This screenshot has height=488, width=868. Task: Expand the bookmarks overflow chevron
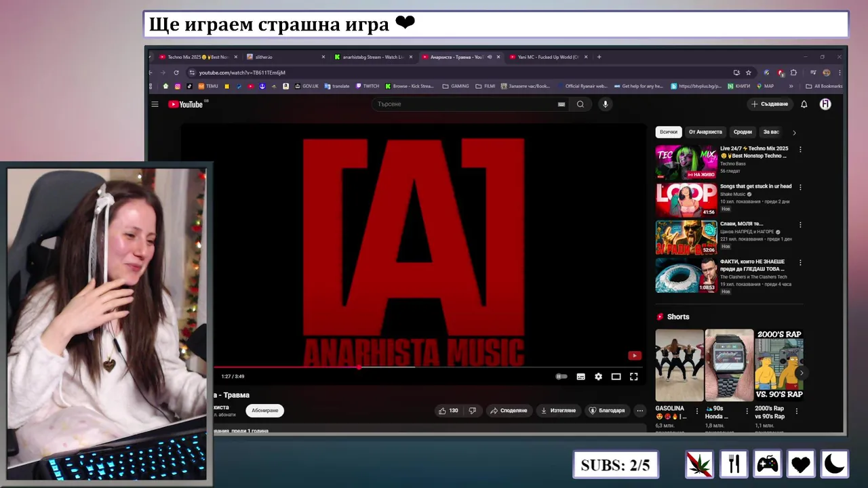791,86
